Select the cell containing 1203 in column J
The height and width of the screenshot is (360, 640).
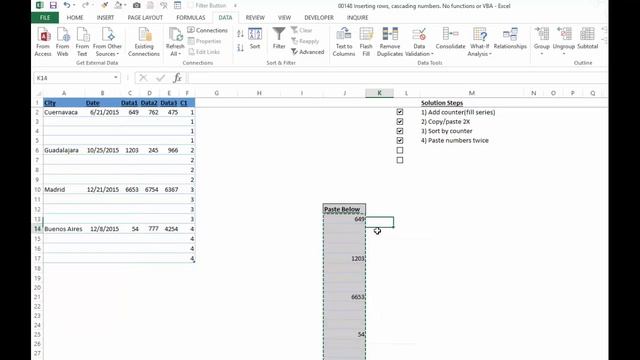click(344, 258)
